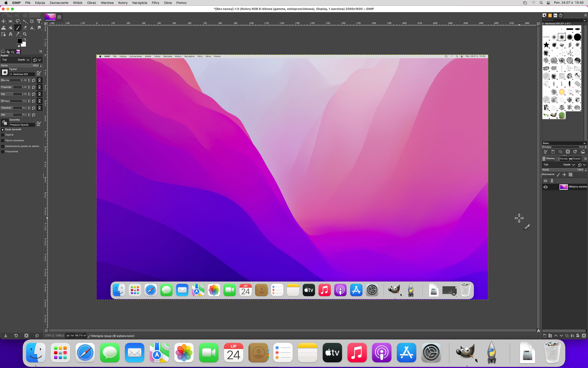This screenshot has width=588, height=368.
Task: Open the Filtry menu
Action: click(155, 3)
